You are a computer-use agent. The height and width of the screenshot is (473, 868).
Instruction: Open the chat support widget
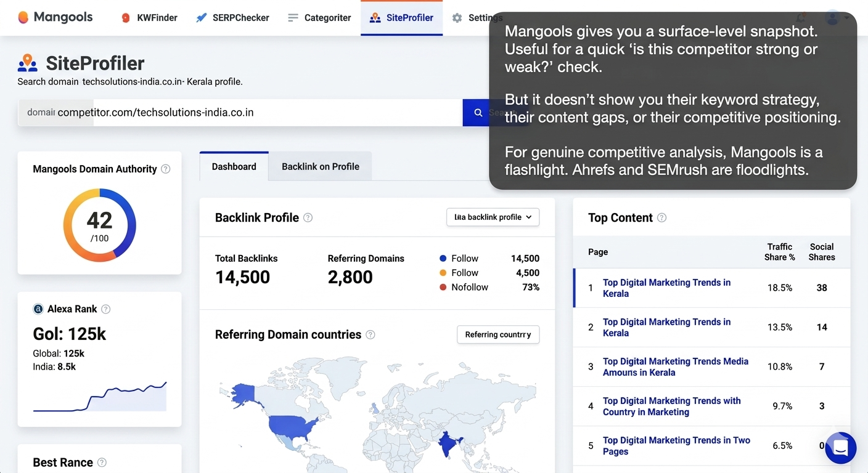click(x=840, y=448)
